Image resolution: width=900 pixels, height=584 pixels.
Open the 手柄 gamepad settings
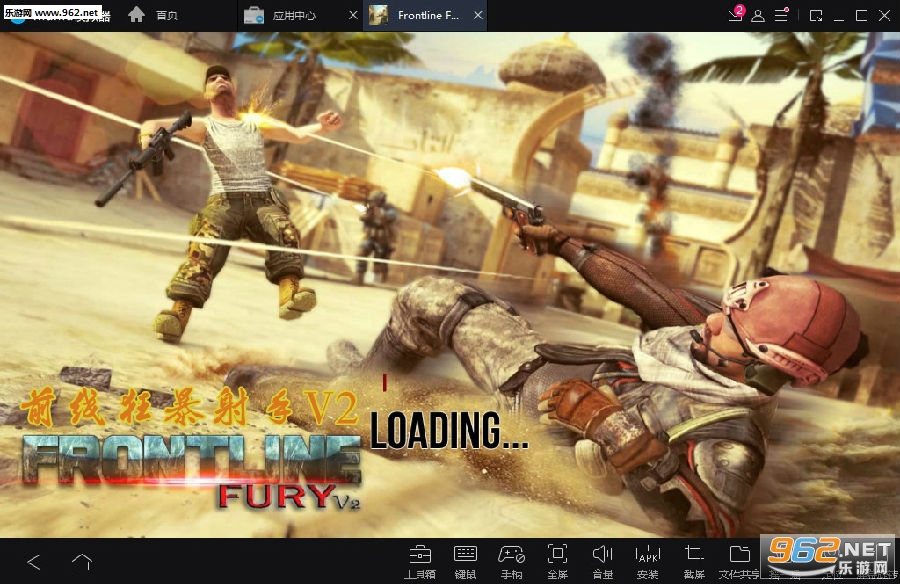click(x=511, y=562)
